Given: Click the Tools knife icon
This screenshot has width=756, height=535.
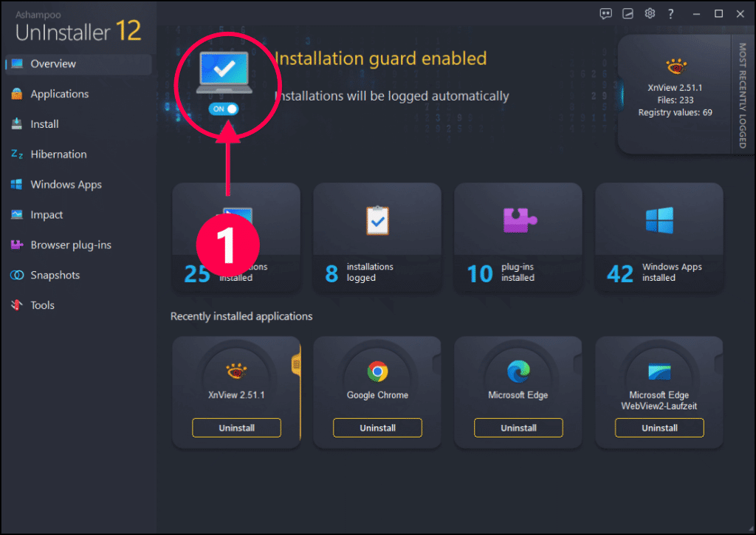Looking at the screenshot, I should pyautogui.click(x=17, y=305).
